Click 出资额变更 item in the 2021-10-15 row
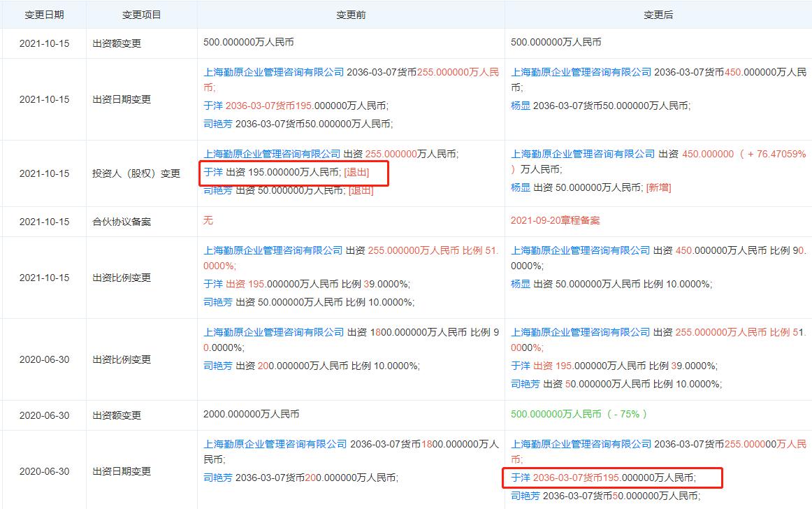The width and height of the screenshot is (812, 509). point(117,43)
